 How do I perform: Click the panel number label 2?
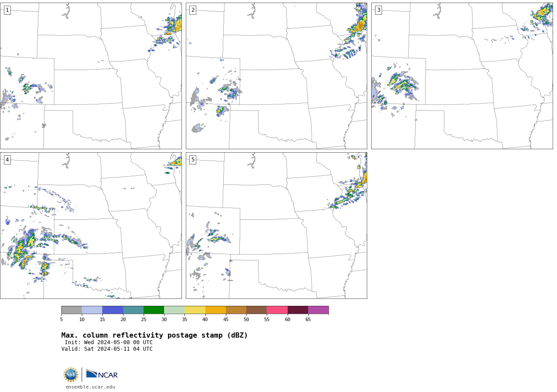click(x=193, y=10)
